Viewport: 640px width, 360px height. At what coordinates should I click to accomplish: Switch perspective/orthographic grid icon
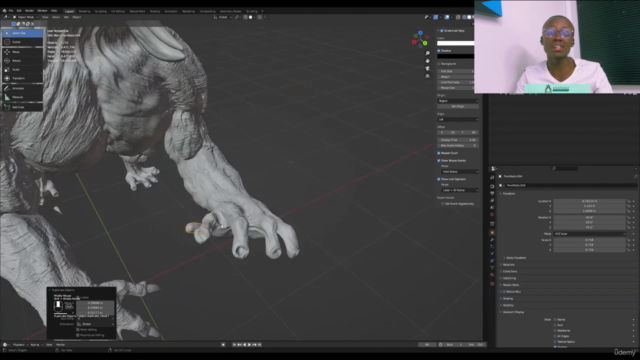[x=427, y=76]
